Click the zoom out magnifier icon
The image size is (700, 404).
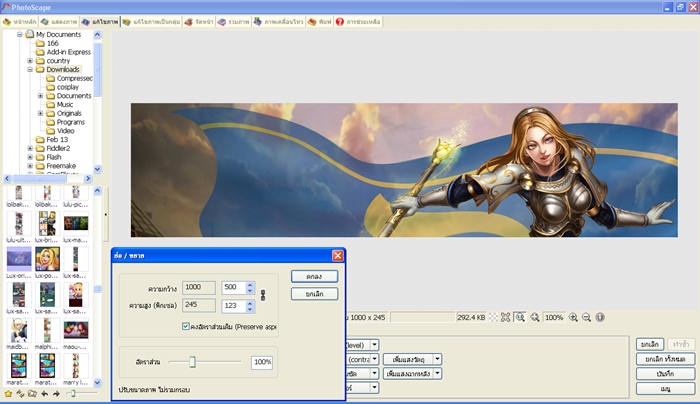(586, 317)
